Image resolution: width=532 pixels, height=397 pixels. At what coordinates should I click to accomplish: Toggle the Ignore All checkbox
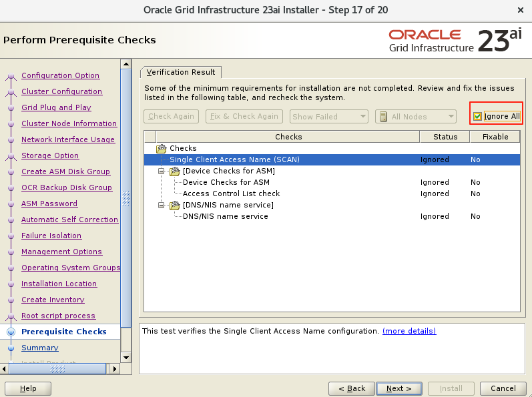point(477,117)
